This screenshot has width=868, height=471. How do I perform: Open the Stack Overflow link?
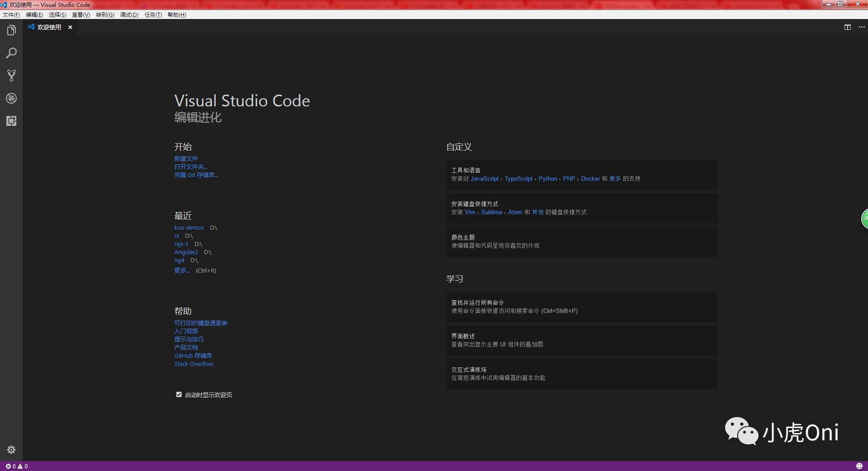[193, 364]
